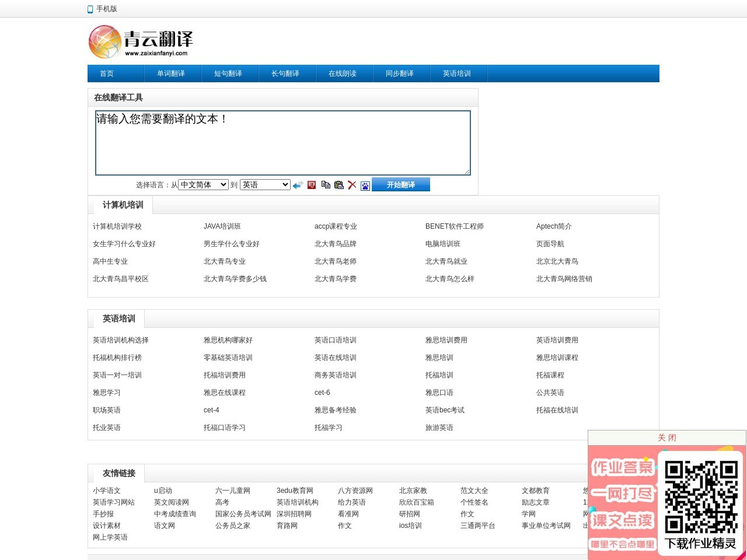Switch to the 在线朗读 tab

click(344, 73)
